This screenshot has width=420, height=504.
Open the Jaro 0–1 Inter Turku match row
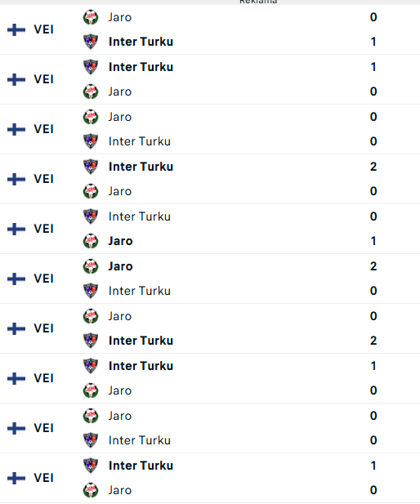coord(210,29)
